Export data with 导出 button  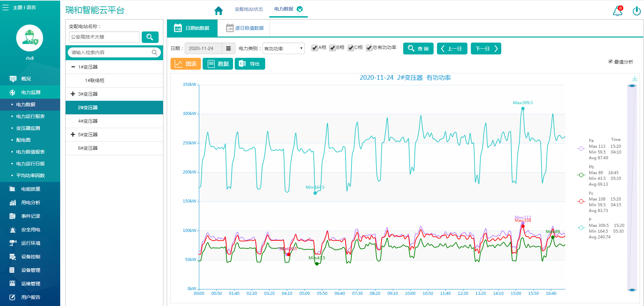pos(250,64)
